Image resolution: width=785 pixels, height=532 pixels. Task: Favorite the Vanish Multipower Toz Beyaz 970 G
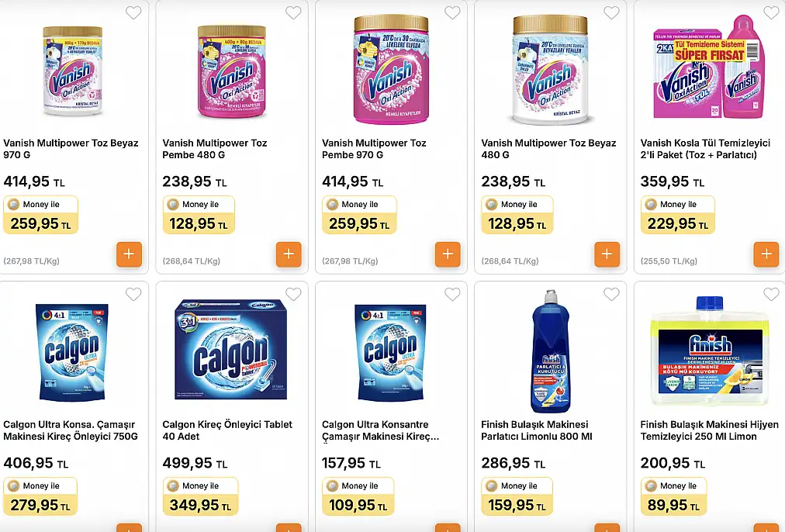[133, 12]
